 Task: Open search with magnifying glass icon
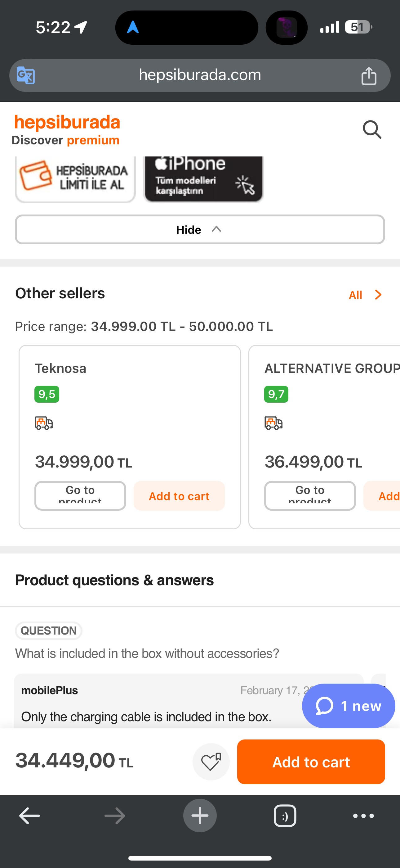[x=372, y=130]
